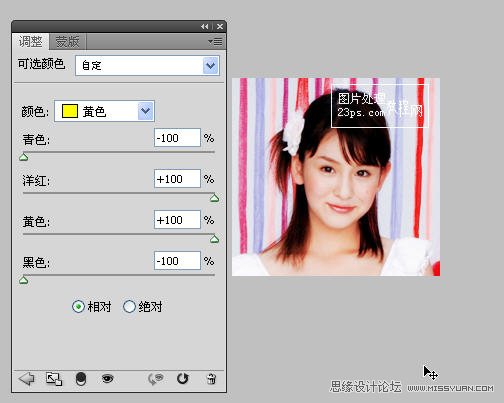
Task: Switch to the 调整 tab
Action: coord(30,42)
